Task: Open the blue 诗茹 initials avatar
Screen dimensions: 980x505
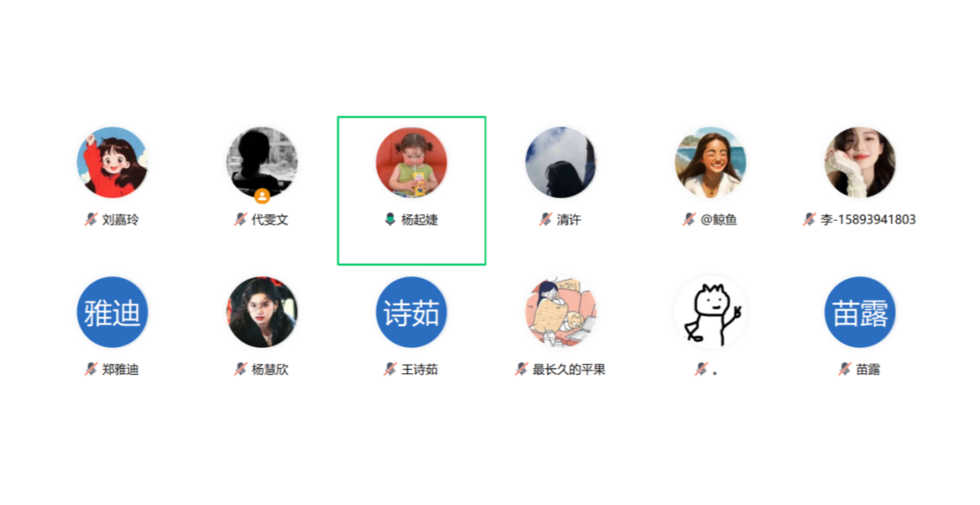Action: pos(411,312)
